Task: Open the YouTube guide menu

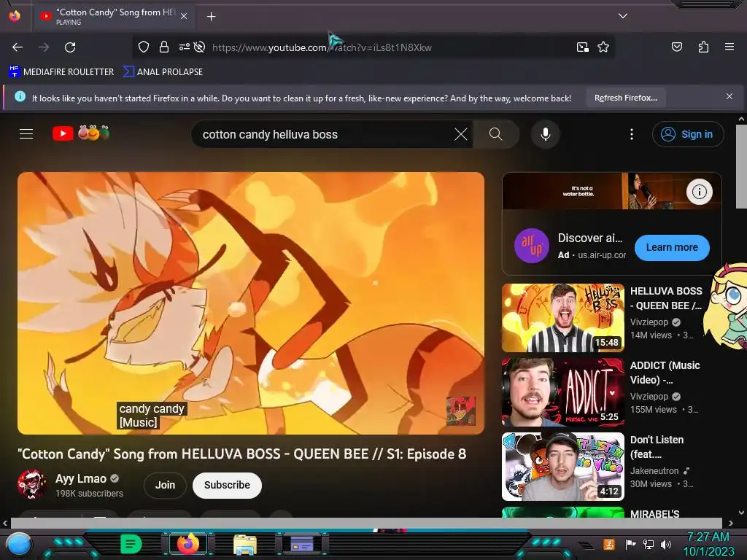Action: pos(26,134)
